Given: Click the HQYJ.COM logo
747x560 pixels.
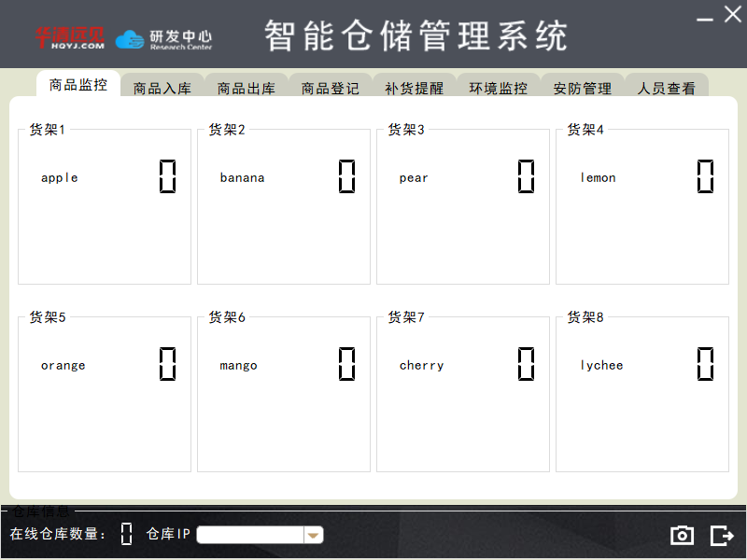Looking at the screenshot, I should pos(70,37).
